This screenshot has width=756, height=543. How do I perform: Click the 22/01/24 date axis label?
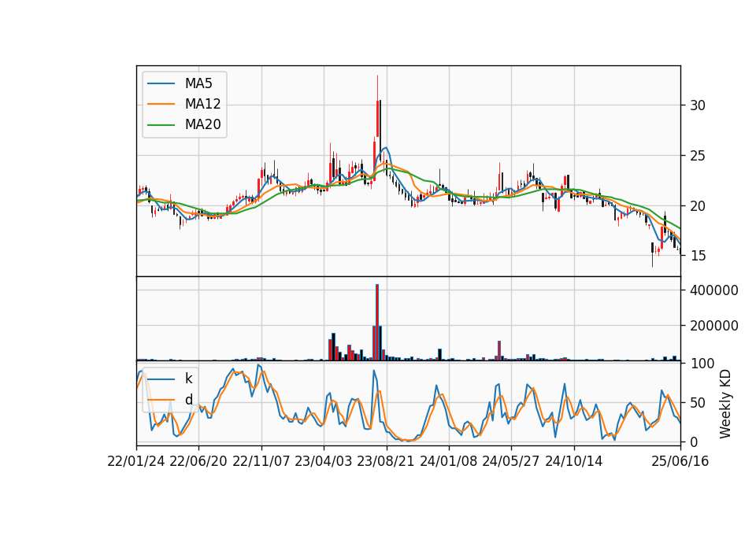pyautogui.click(x=136, y=461)
